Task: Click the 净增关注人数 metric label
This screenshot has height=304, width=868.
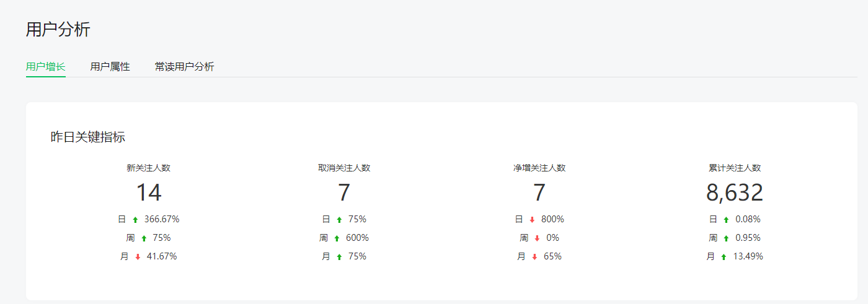Action: pyautogui.click(x=539, y=168)
